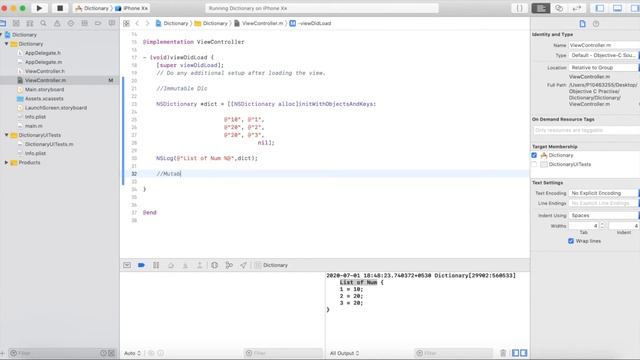Screen dimensions: 640x360
Task: Toggle the bottom debug panel visibility
Action: tap(618, 8)
